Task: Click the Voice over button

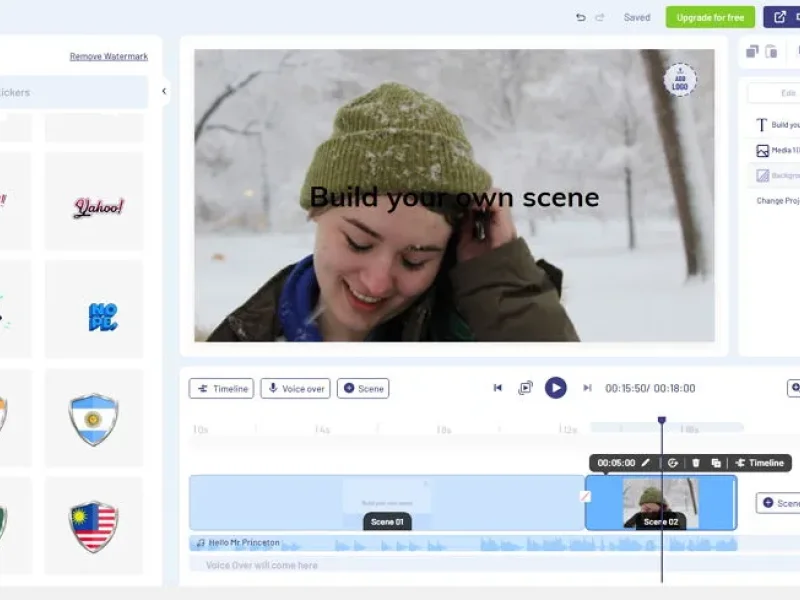Action: tap(295, 388)
